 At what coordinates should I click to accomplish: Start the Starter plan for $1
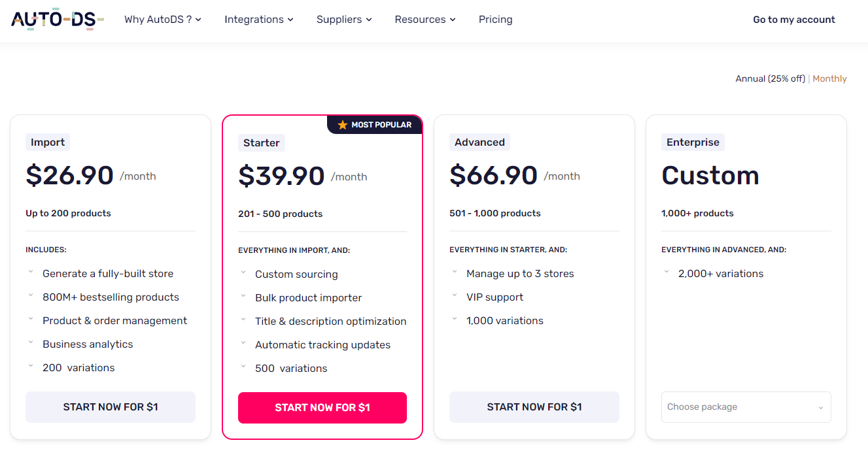click(322, 408)
